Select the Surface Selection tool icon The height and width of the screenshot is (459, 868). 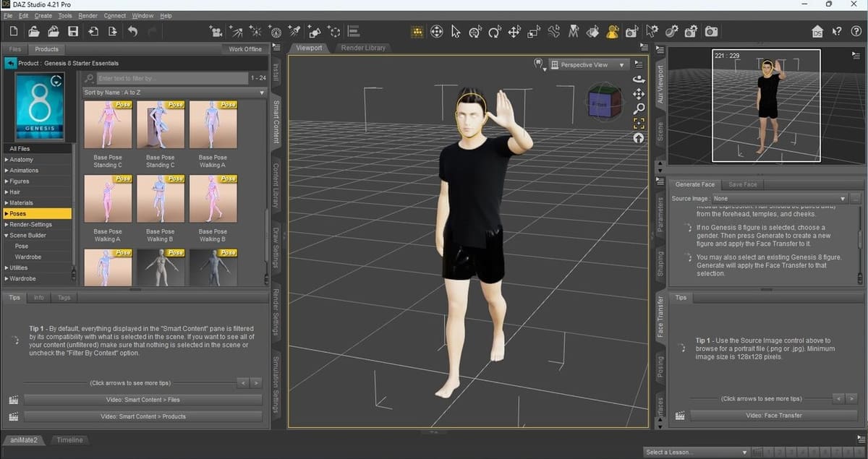pyautogui.click(x=593, y=31)
